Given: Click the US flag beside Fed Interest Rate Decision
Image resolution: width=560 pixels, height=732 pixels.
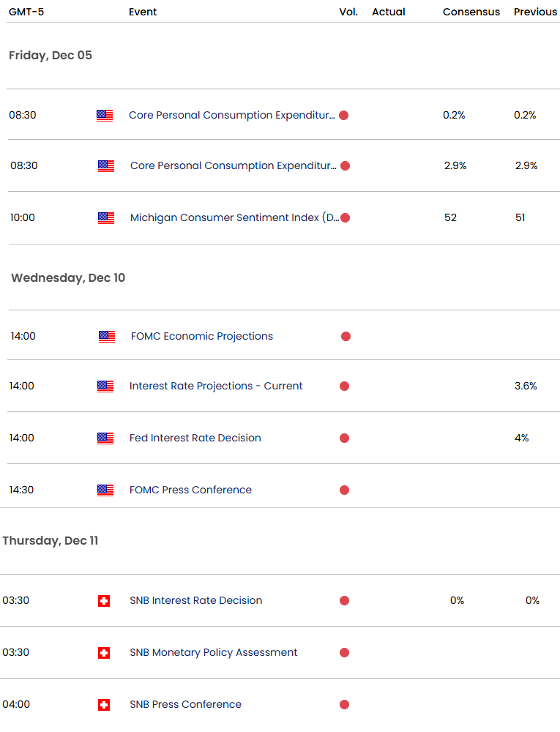Looking at the screenshot, I should 105,438.
